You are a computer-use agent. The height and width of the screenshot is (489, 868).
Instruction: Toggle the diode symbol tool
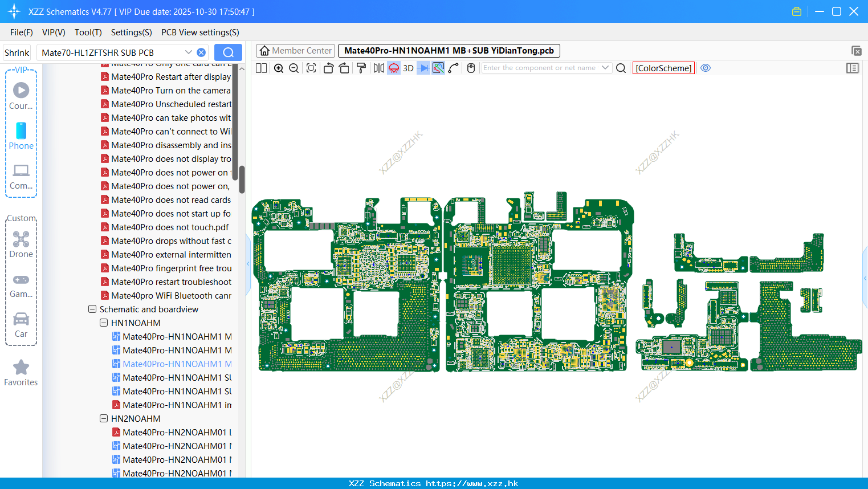[x=423, y=68]
